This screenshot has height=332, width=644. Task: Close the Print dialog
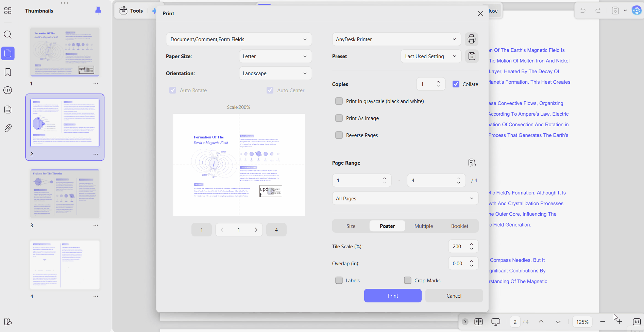click(480, 13)
